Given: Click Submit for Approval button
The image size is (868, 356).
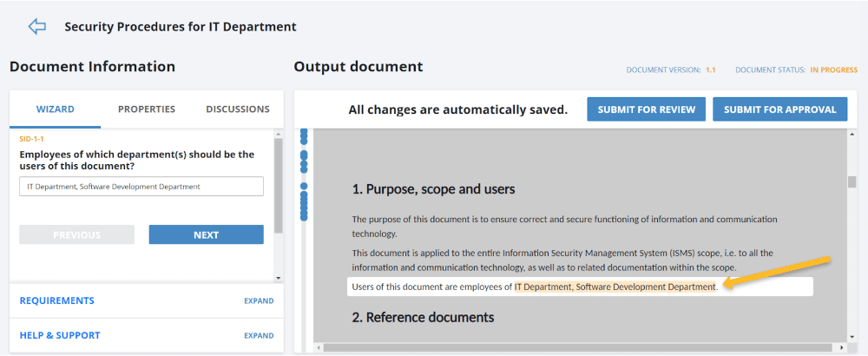Looking at the screenshot, I should click(x=780, y=109).
